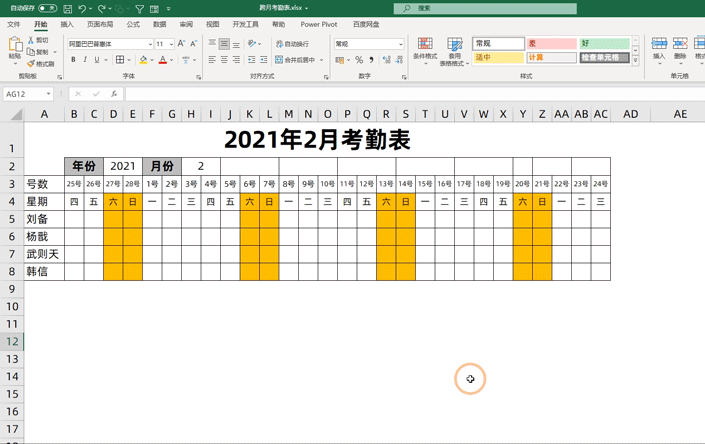Click the Save icon in title bar
Screen dimensions: 705x444
(x=67, y=9)
